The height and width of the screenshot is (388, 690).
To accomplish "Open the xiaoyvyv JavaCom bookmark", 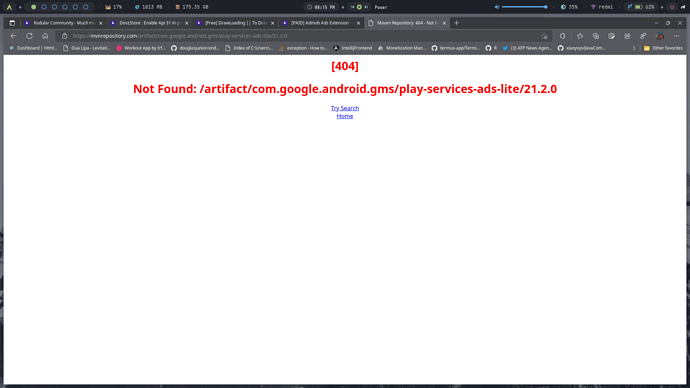I will [x=582, y=48].
